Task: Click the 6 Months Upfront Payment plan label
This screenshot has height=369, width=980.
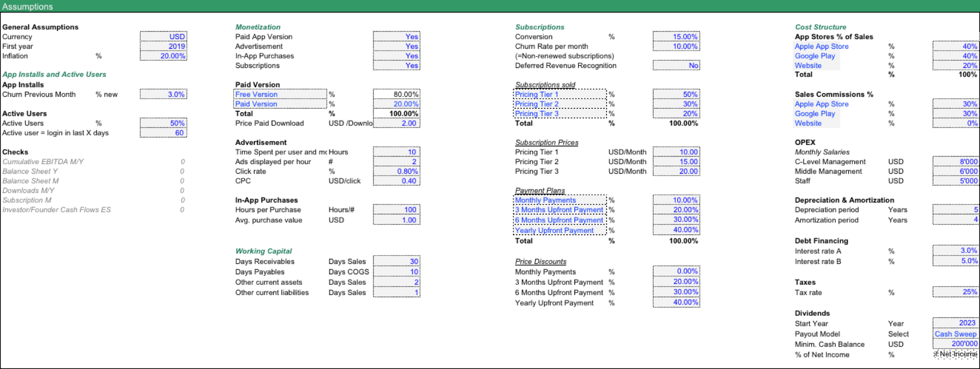Action: (x=560, y=220)
